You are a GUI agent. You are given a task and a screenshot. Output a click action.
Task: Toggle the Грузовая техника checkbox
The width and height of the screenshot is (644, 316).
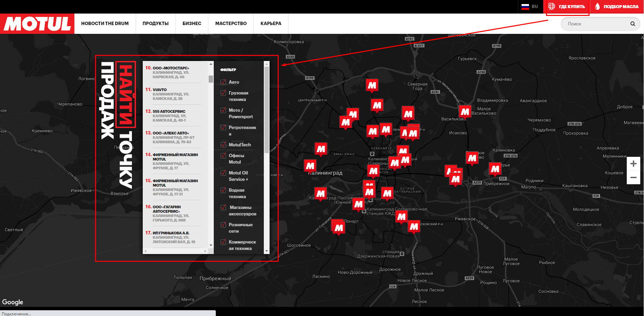click(x=223, y=93)
